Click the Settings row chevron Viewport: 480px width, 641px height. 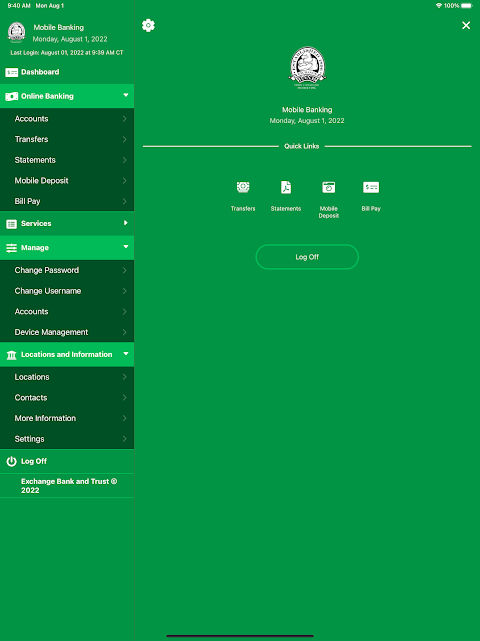[x=125, y=439]
